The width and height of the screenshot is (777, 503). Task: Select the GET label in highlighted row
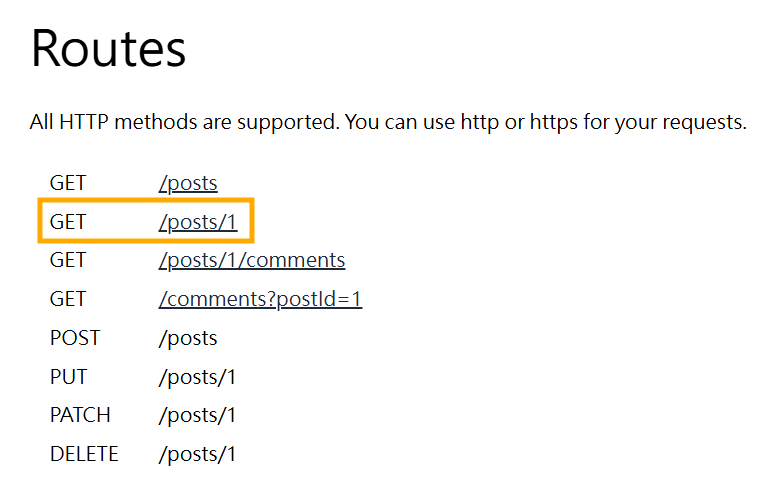point(68,222)
